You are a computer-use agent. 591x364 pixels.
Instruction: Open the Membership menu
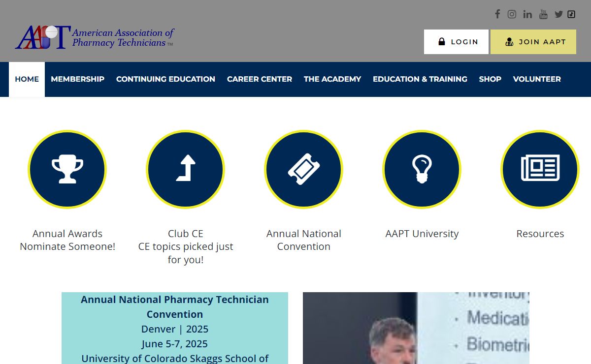78,79
